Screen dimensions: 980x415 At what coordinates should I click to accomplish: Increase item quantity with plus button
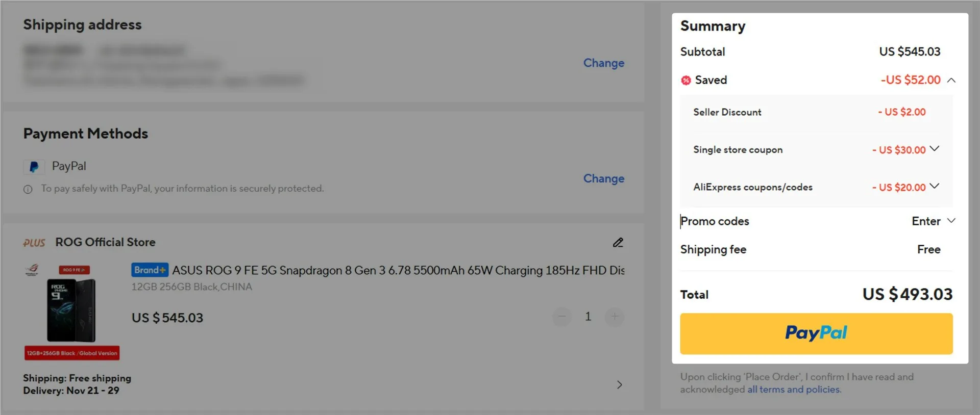point(614,317)
